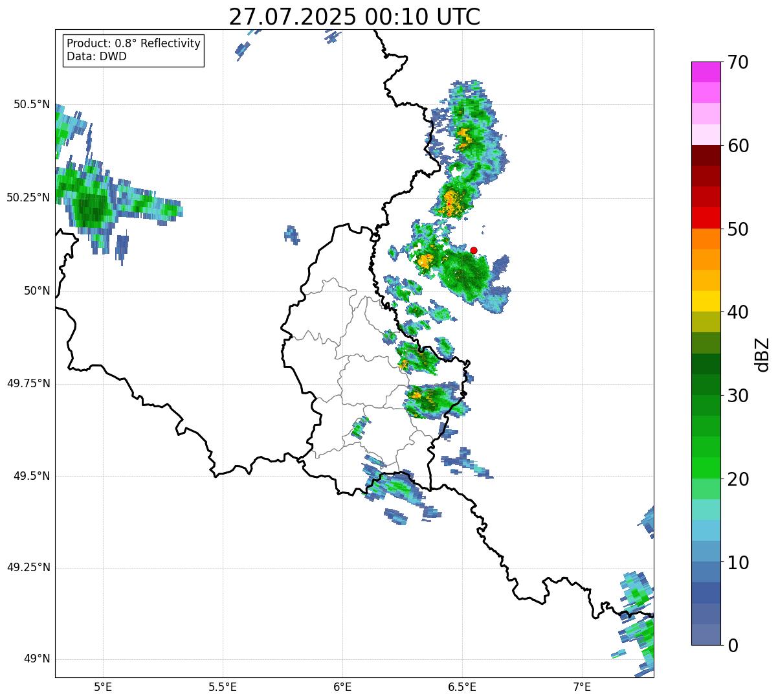Viewport: 778px width, 700px height.
Task: Click the bright red colorbar swatch below 50
Action: pyautogui.click(x=706, y=218)
